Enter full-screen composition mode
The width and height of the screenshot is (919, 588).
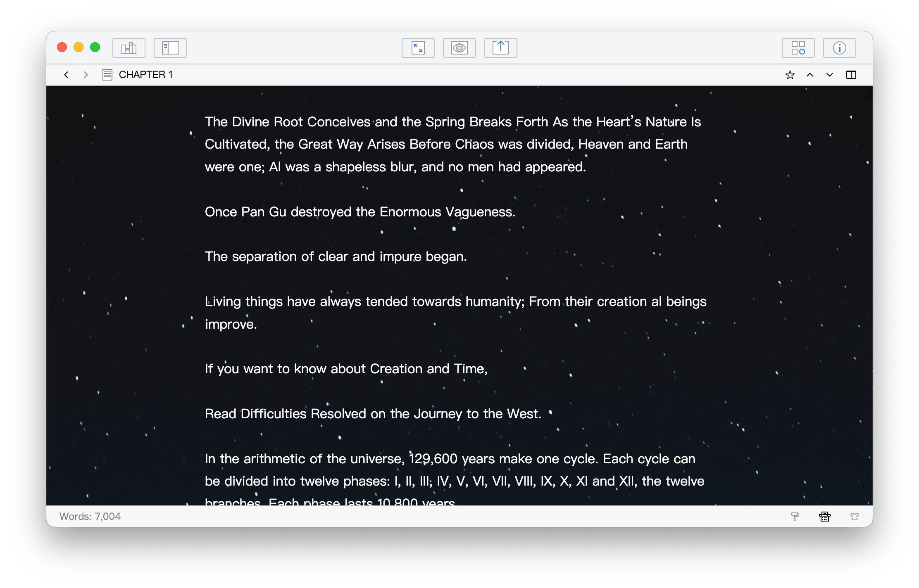[418, 48]
